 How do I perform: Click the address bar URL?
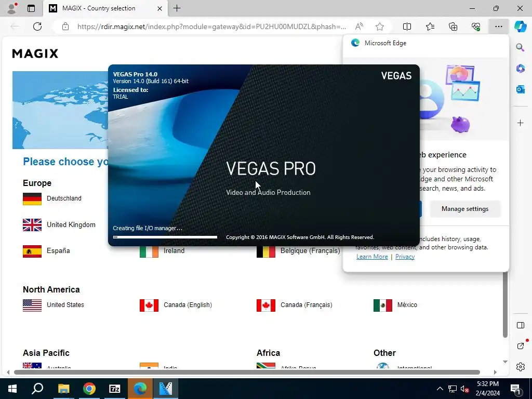(x=211, y=26)
